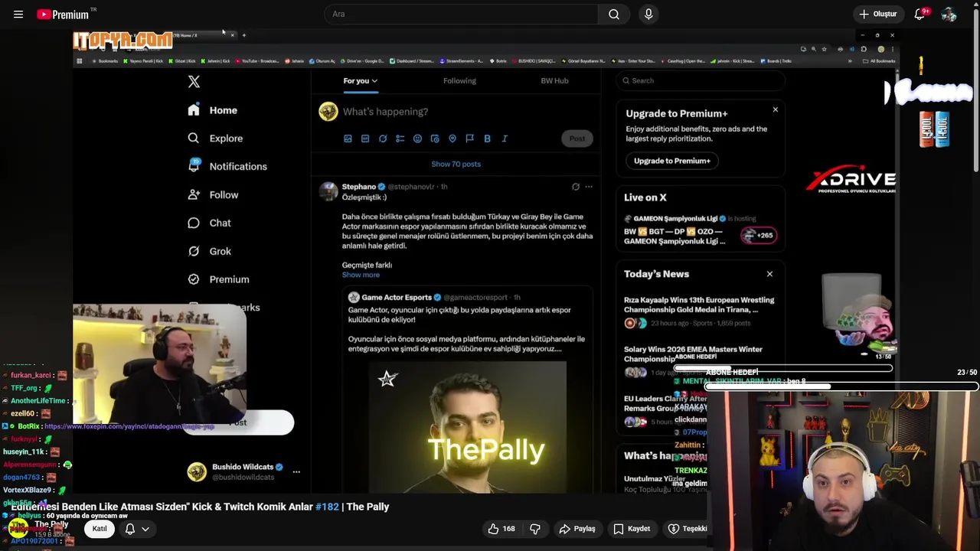Schedule post icon in composer

435,139
